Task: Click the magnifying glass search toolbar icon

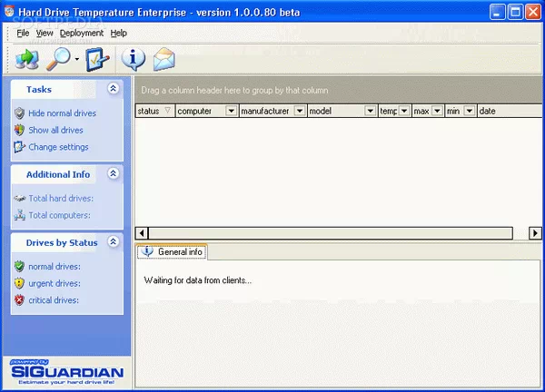Action: (58, 59)
